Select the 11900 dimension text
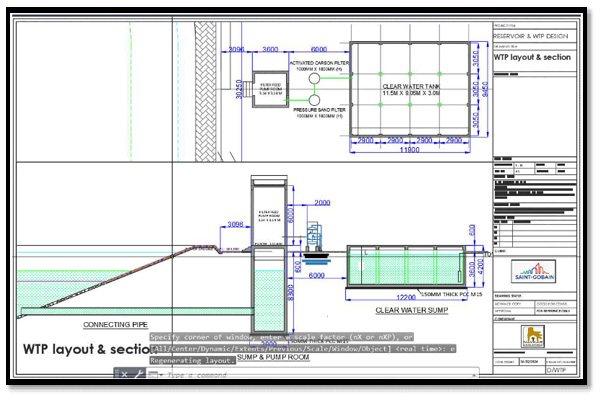The width and height of the screenshot is (600, 400). tap(409, 150)
